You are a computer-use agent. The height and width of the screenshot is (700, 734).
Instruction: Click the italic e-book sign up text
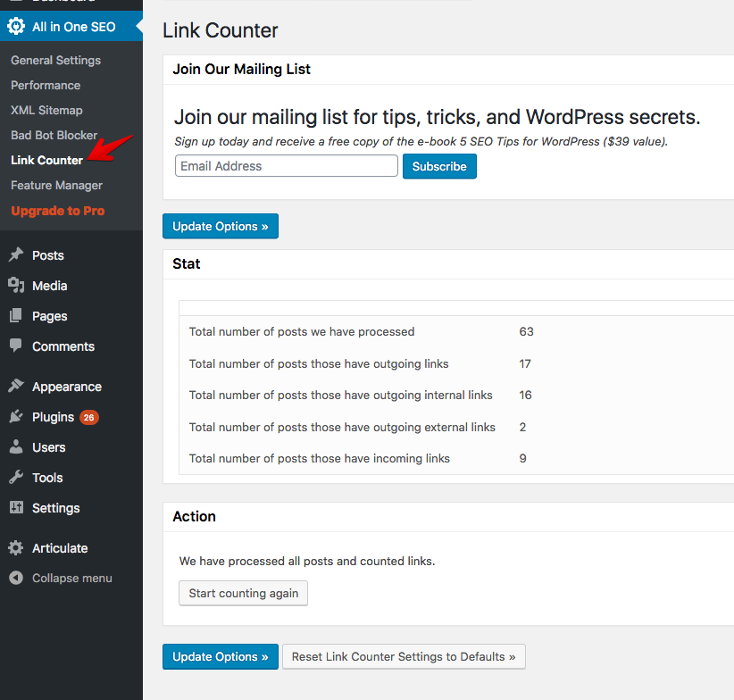coord(421,141)
